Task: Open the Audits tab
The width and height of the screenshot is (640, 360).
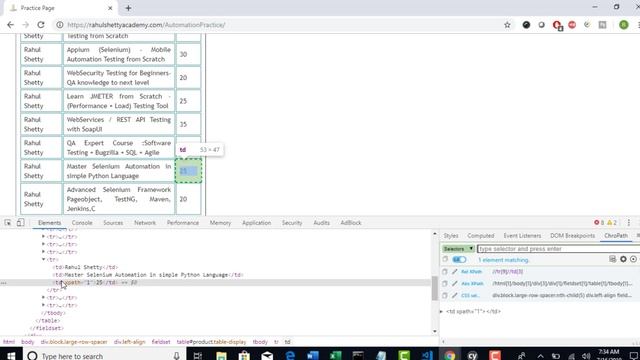Action: 322,223
